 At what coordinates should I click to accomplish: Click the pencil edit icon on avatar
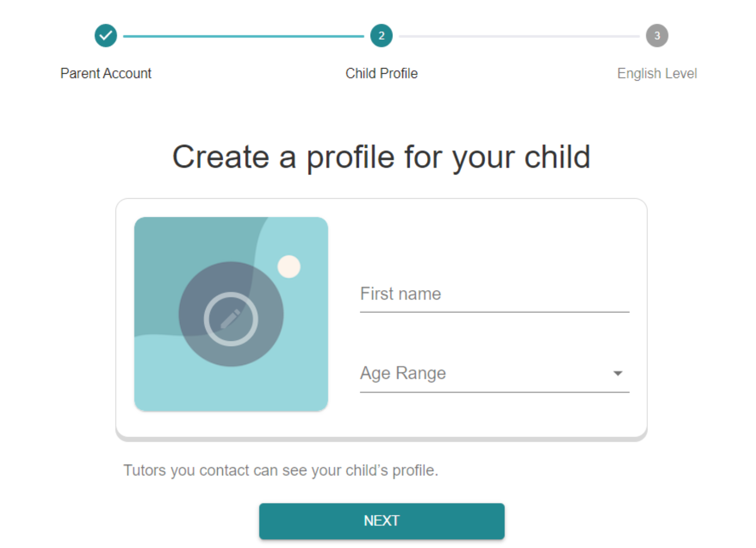231,319
